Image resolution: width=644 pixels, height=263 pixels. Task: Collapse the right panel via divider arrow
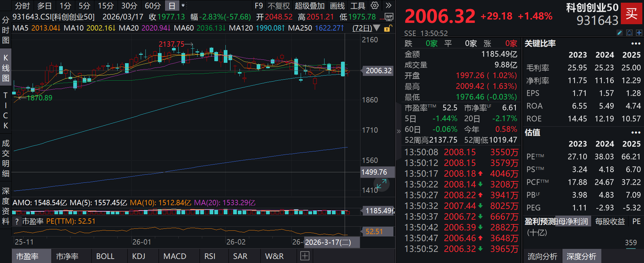click(x=399, y=131)
